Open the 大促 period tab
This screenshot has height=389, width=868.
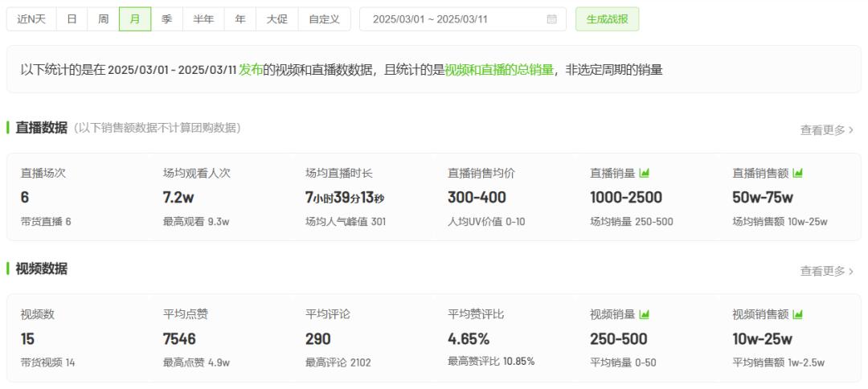pyautogui.click(x=277, y=19)
